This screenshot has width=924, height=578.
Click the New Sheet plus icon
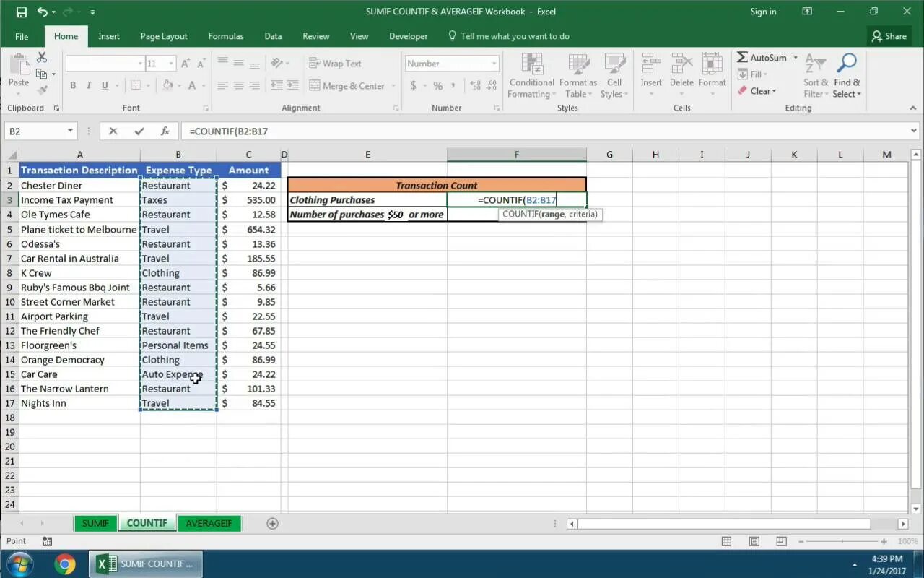pos(272,523)
